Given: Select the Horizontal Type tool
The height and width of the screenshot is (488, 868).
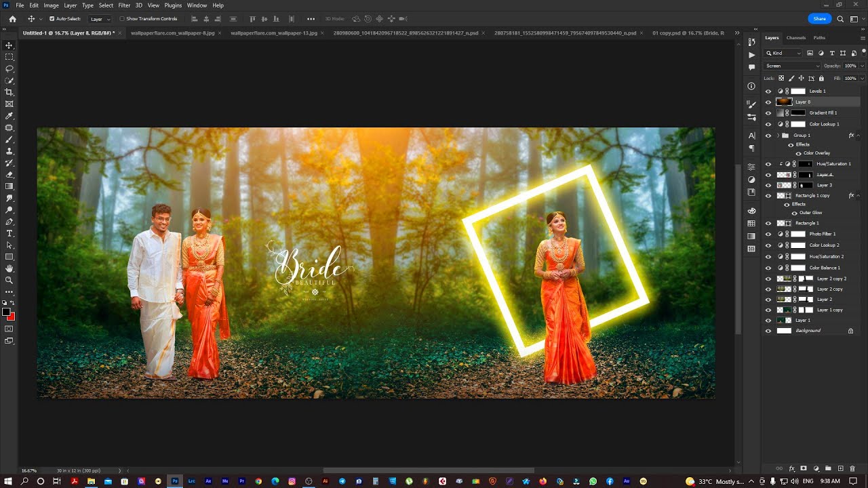Looking at the screenshot, I should 9,233.
